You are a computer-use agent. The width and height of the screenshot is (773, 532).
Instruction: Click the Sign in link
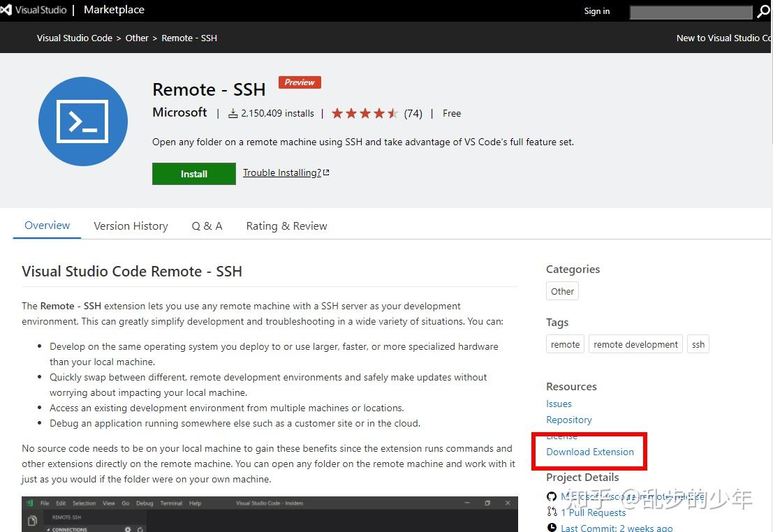click(596, 11)
